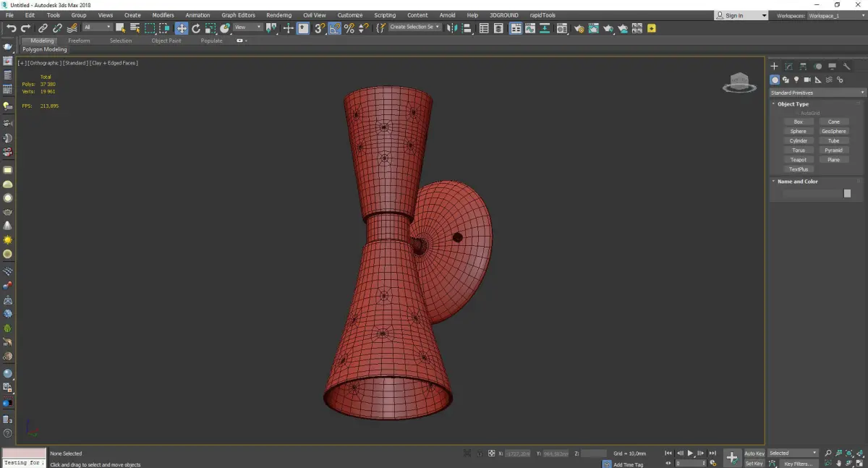
Task: Click the object color swatch
Action: [847, 194]
